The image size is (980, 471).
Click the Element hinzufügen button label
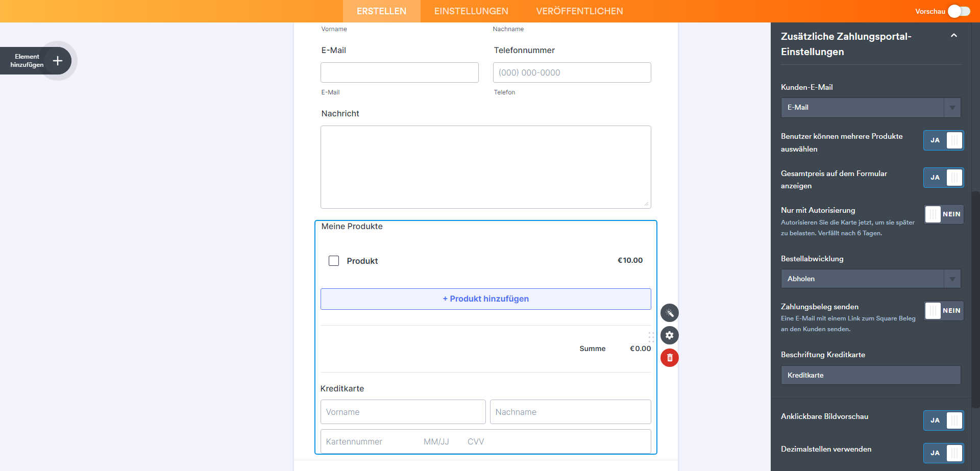(x=27, y=61)
